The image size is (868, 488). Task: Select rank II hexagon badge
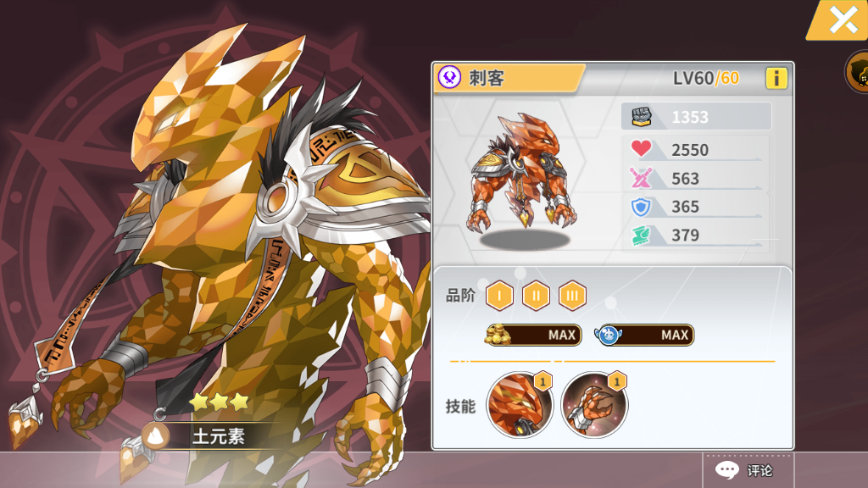click(x=536, y=296)
